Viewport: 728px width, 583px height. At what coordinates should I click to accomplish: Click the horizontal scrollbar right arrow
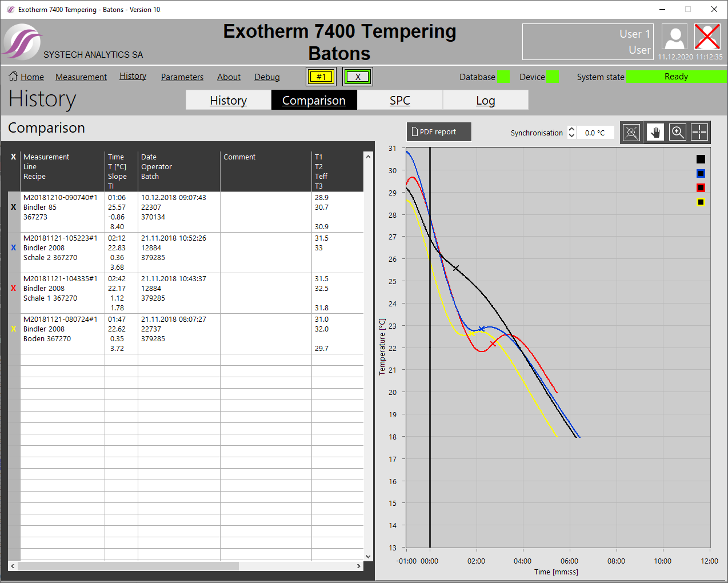(x=359, y=566)
